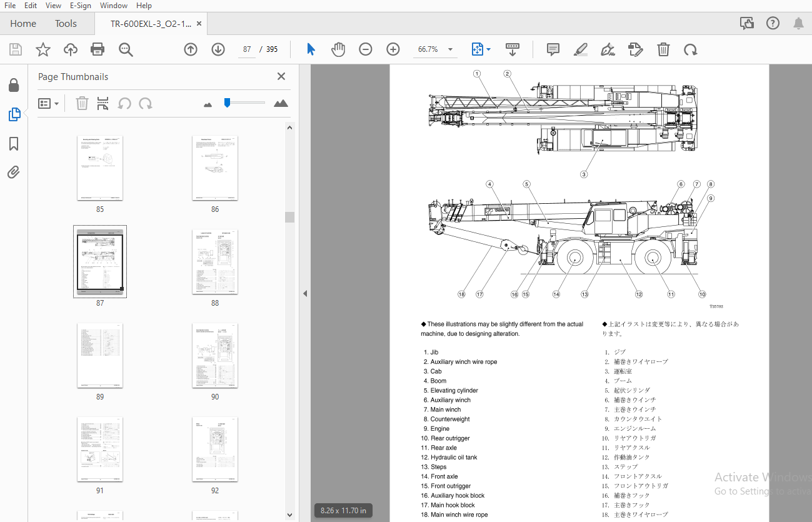Open the Edit menu
812x522 pixels.
pyautogui.click(x=31, y=6)
